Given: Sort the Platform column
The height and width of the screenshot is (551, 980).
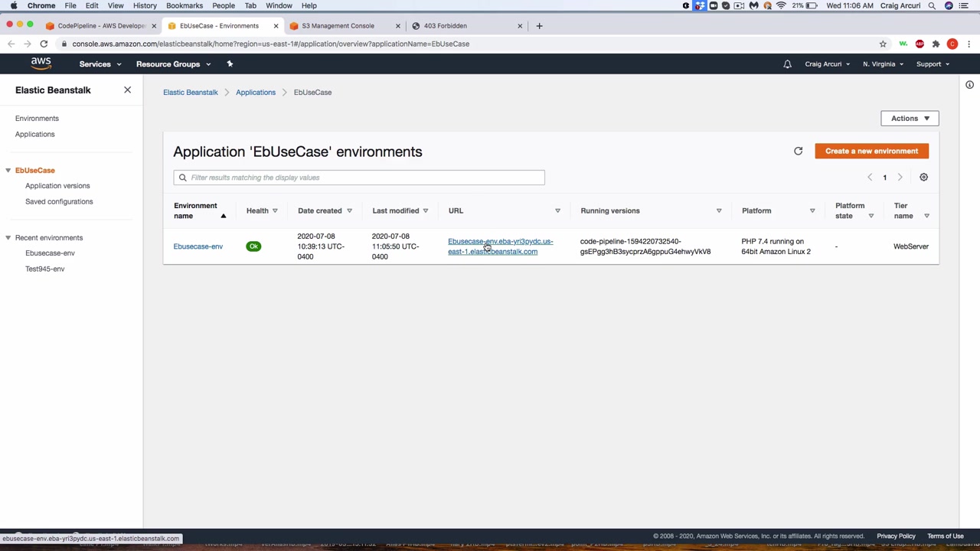Looking at the screenshot, I should (x=812, y=210).
